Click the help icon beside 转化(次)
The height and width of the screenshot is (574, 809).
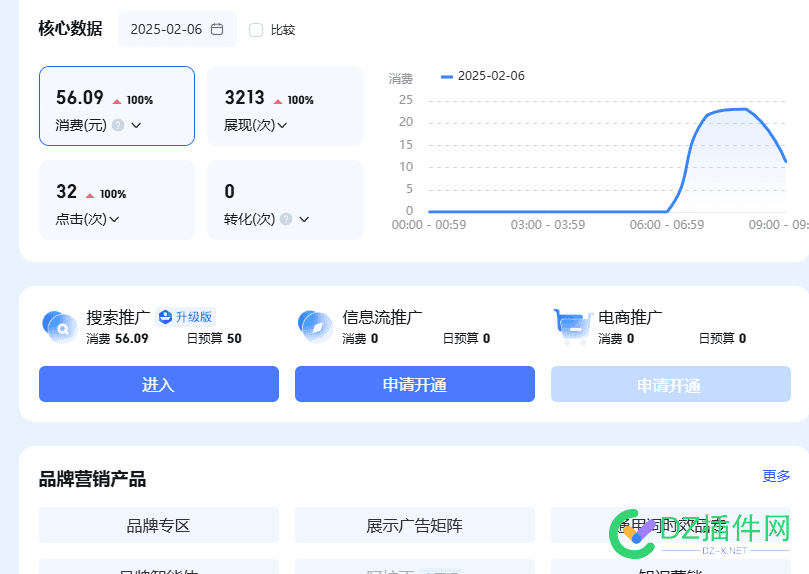[x=286, y=219]
